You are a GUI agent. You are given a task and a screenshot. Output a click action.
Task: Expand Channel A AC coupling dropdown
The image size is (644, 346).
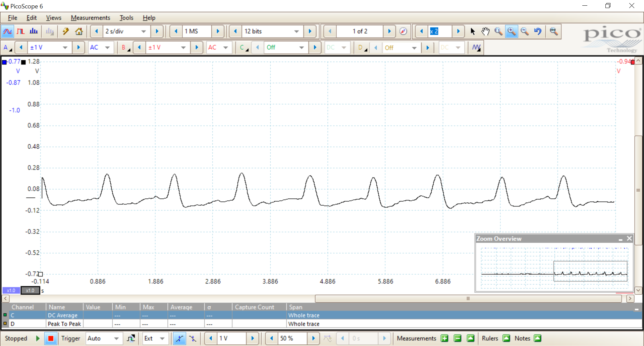click(x=107, y=48)
